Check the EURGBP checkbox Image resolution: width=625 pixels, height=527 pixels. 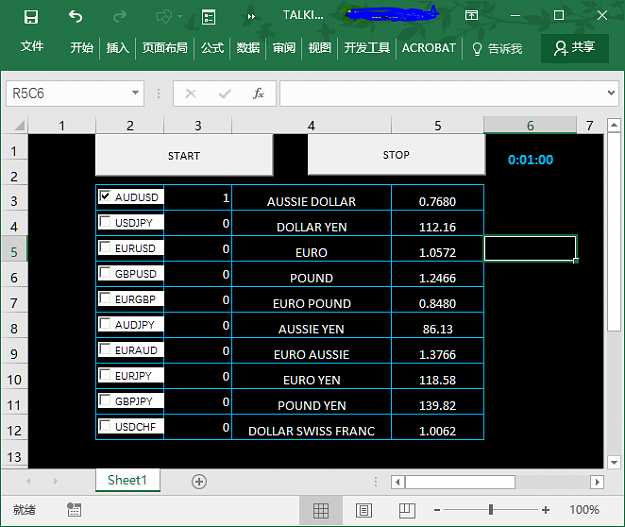pyautogui.click(x=105, y=298)
